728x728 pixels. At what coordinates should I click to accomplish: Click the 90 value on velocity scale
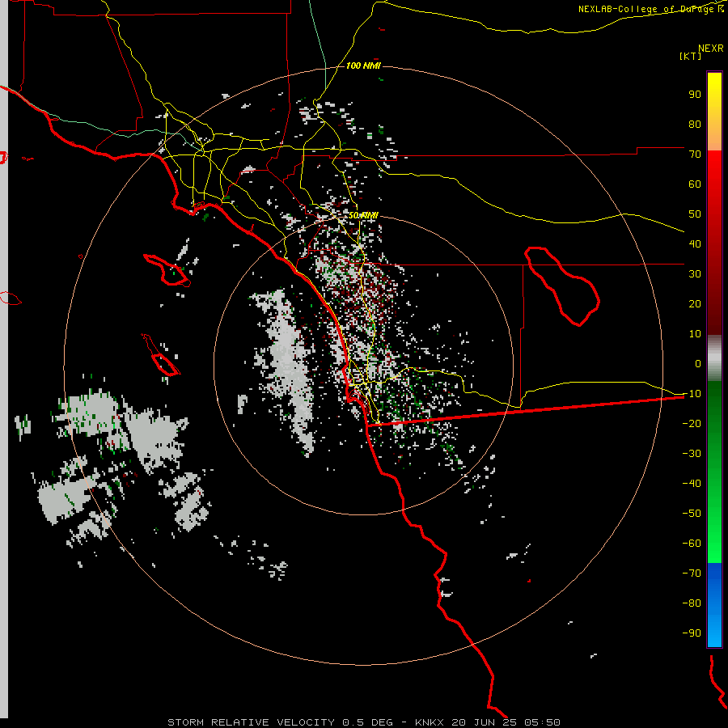coord(695,95)
